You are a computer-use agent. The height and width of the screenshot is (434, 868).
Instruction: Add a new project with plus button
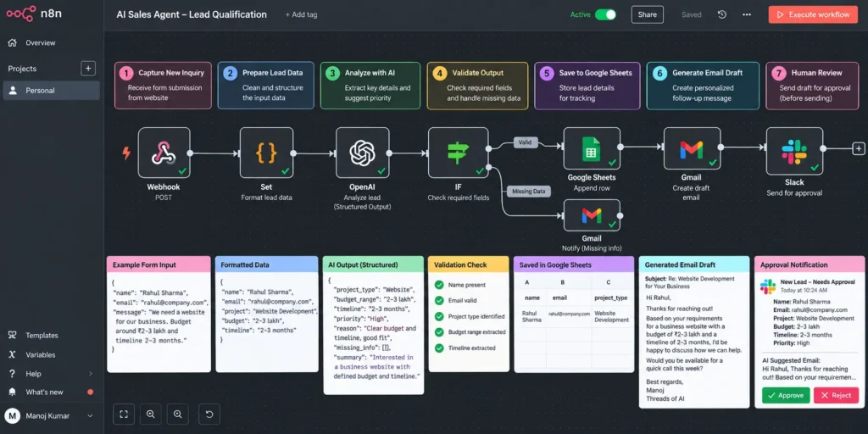pos(88,69)
